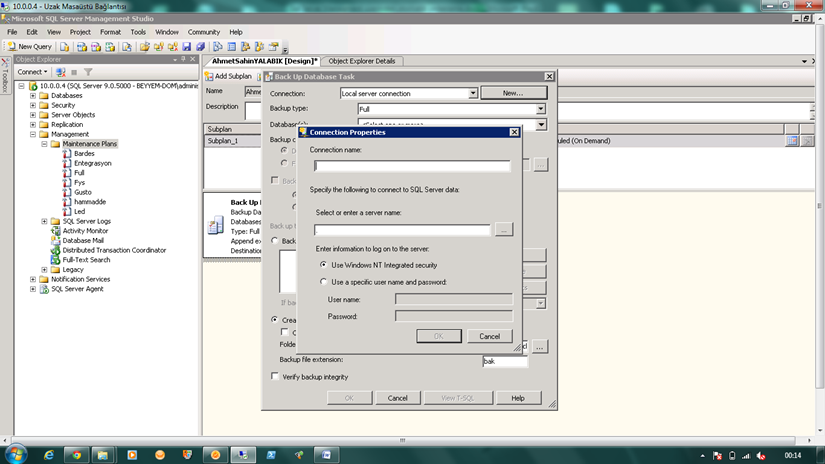Select the Database Mail tree item
Screen dimensions: 825x464
point(83,240)
